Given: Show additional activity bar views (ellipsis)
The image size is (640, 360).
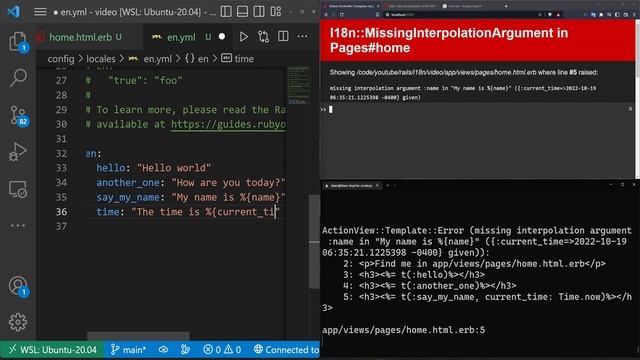Looking at the screenshot, I should [x=18, y=225].
